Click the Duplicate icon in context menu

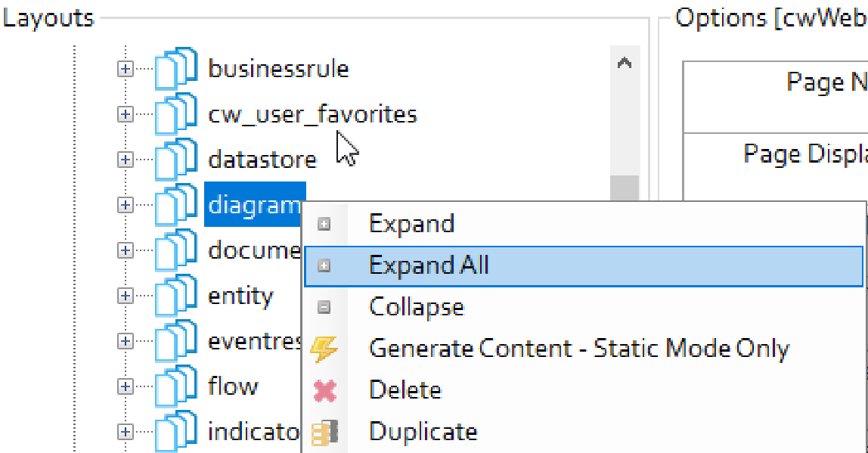coord(324,432)
